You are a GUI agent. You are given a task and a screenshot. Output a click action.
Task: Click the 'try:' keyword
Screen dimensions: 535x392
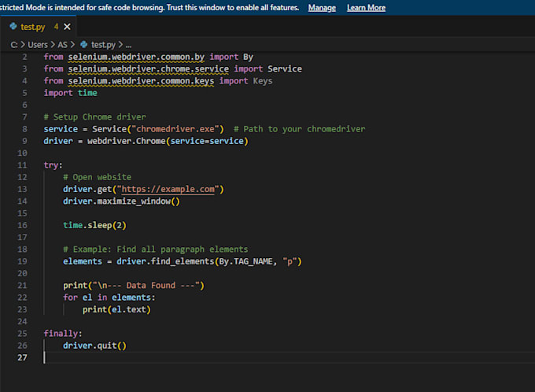click(x=53, y=165)
